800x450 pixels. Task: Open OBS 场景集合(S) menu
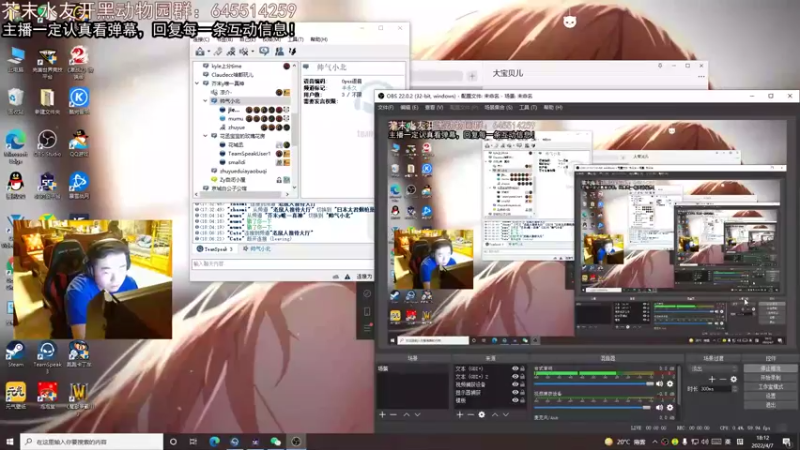click(498, 108)
